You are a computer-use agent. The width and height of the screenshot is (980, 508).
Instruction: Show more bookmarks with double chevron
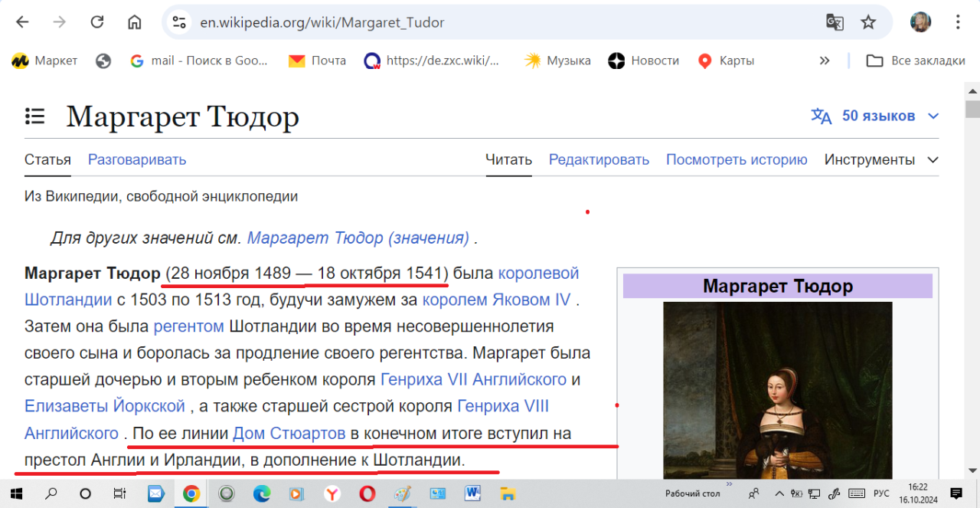pyautogui.click(x=825, y=61)
